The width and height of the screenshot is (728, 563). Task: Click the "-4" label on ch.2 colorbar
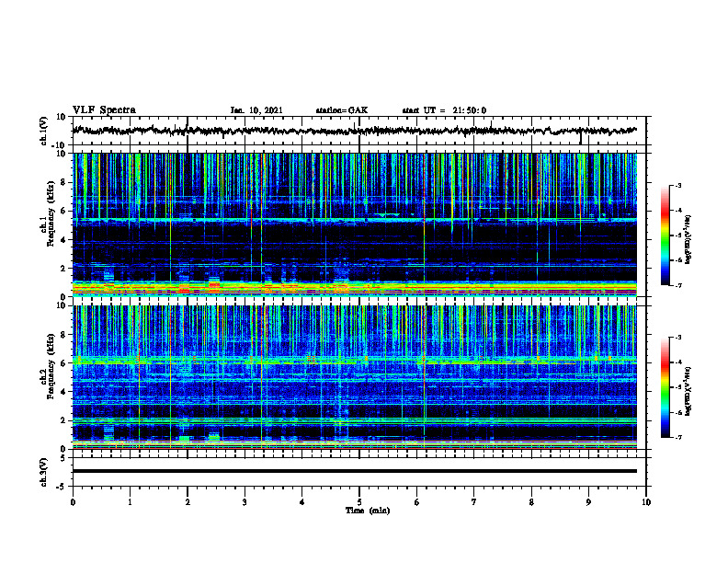coord(677,362)
